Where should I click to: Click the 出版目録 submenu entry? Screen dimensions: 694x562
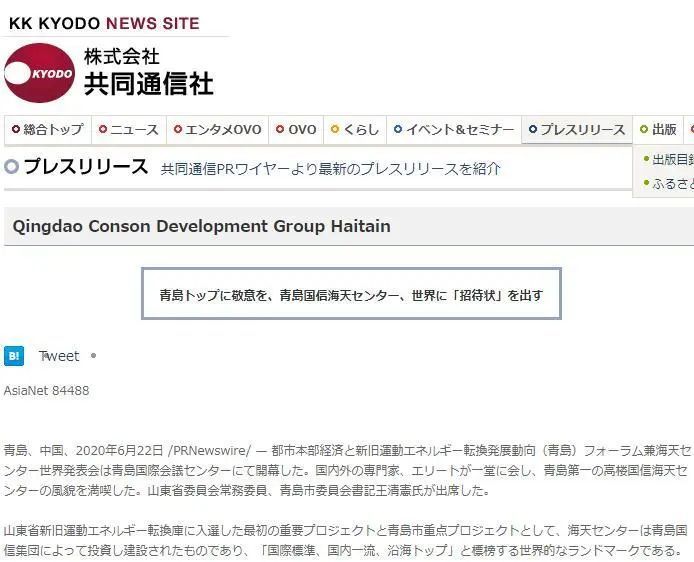point(669,159)
